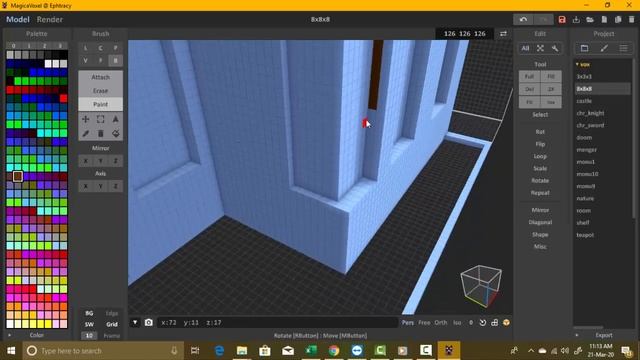Click the orange sphere icon at bottom right
640x360 pixels.
click(x=507, y=322)
